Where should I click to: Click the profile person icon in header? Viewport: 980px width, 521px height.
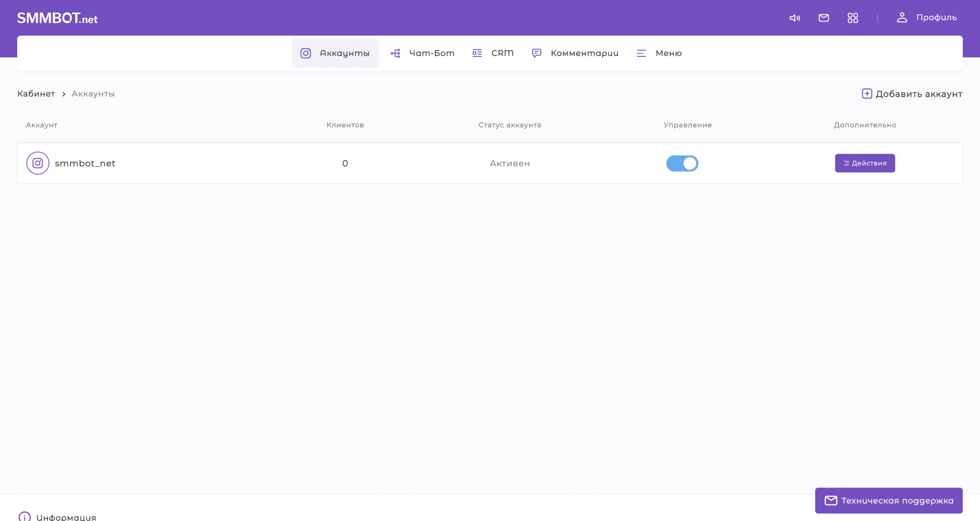coord(902,18)
